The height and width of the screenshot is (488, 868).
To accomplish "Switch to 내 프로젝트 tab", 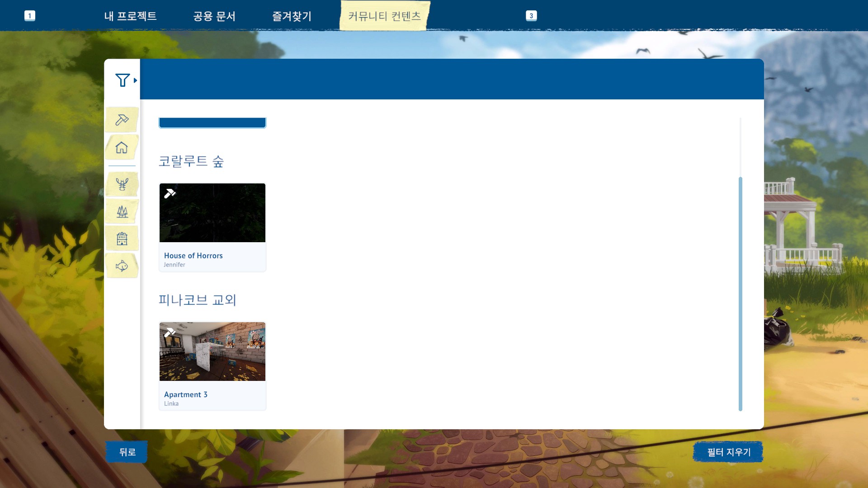I will [130, 16].
